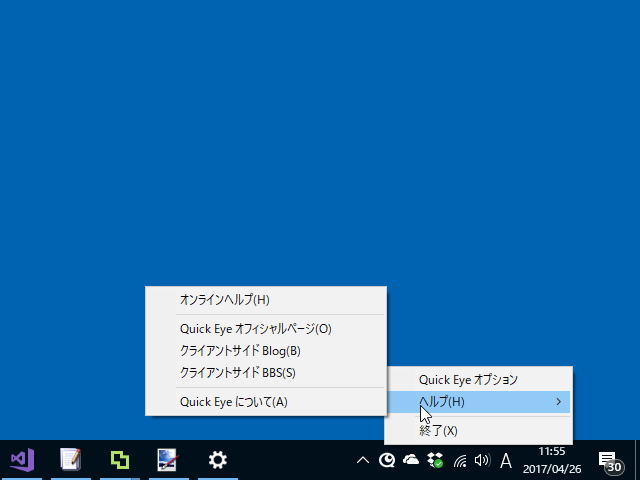640x480 pixels.
Task: Open the paint picture taskbar app
Action: coord(168,460)
